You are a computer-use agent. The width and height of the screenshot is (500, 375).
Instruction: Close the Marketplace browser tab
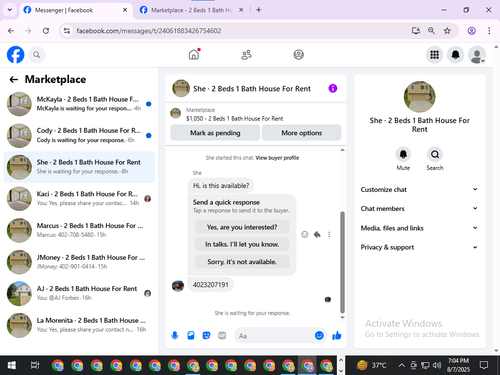tap(241, 10)
